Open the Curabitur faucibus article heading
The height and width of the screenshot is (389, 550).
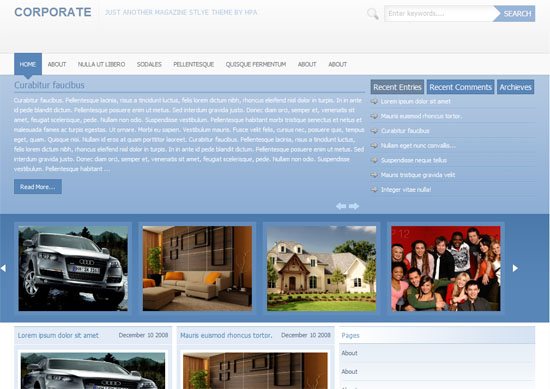49,85
